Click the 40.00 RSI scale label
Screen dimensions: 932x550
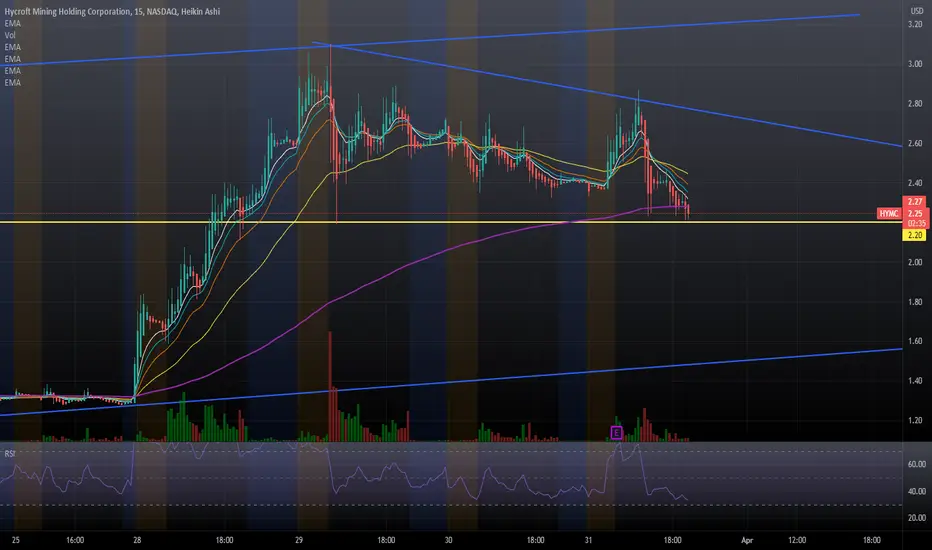coord(917,491)
